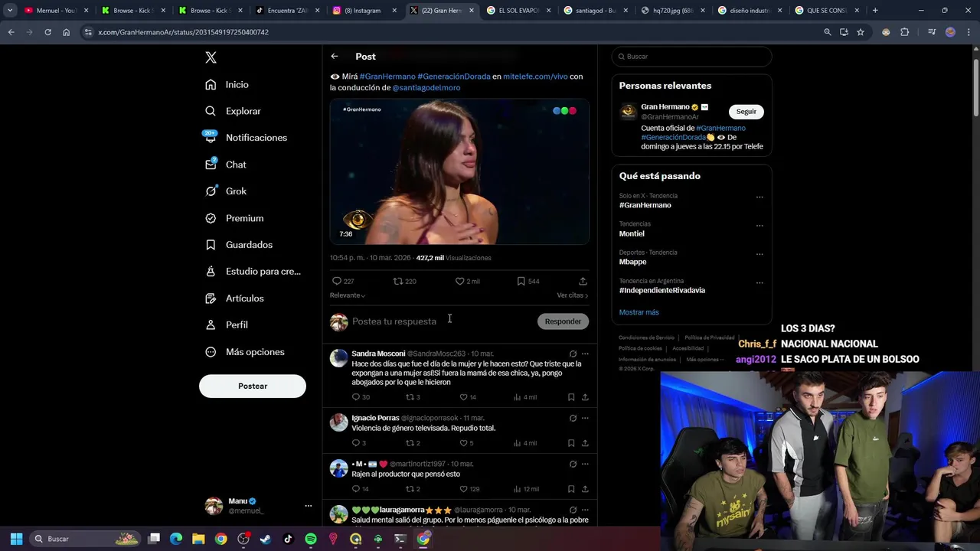Open TikTok from the taskbar
Image resolution: width=980 pixels, height=551 pixels.
click(x=288, y=539)
